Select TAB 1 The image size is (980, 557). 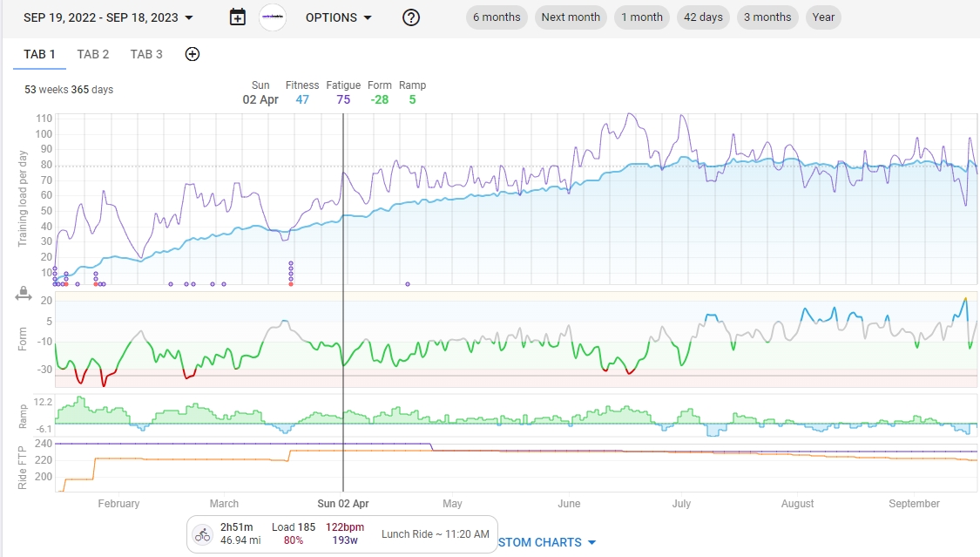[x=39, y=54]
